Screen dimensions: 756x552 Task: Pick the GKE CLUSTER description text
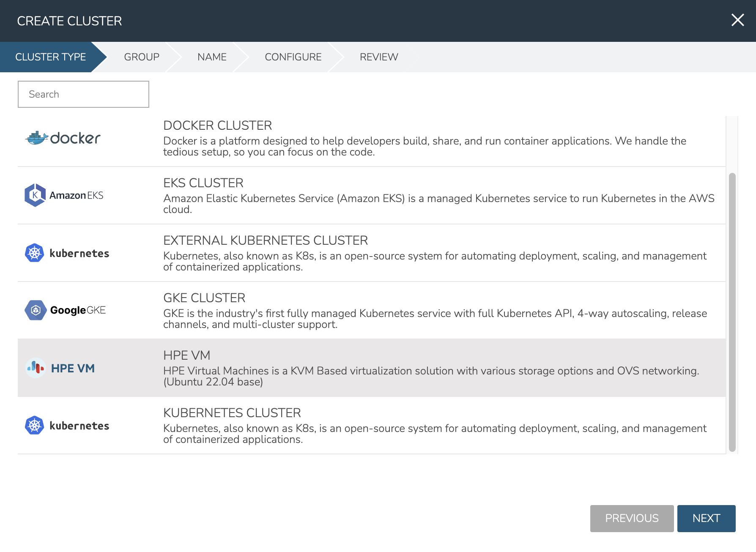click(x=435, y=319)
